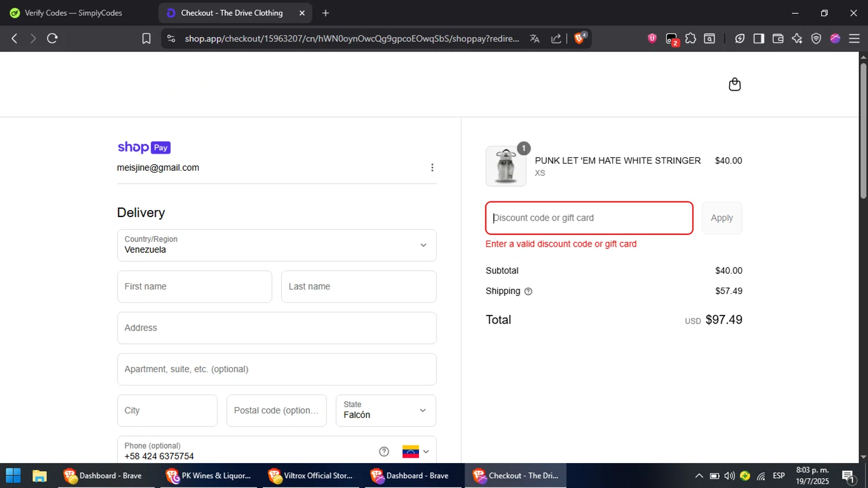Click the meisjine@gmail.com email text
Image resolution: width=868 pixels, height=488 pixels.
[x=158, y=168]
